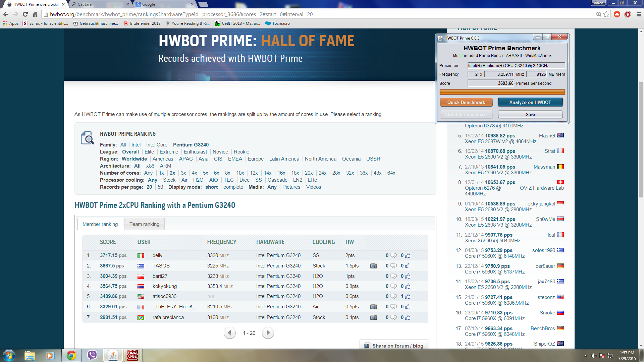Go to browser home page icon

[x=35, y=14]
